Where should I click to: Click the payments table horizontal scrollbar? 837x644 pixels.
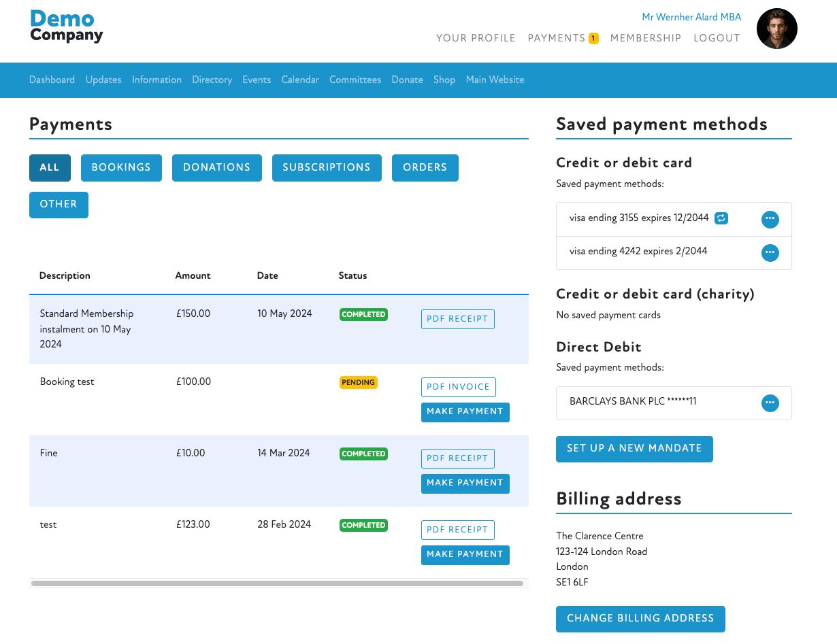[277, 583]
